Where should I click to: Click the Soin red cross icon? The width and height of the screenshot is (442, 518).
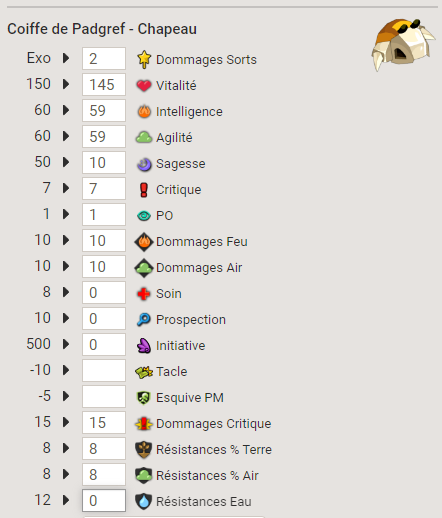point(144,294)
